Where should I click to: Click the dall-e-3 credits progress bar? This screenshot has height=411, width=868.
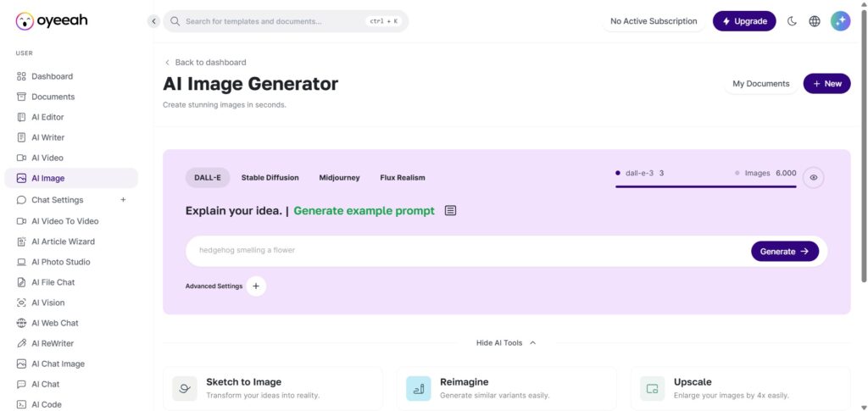(x=706, y=187)
